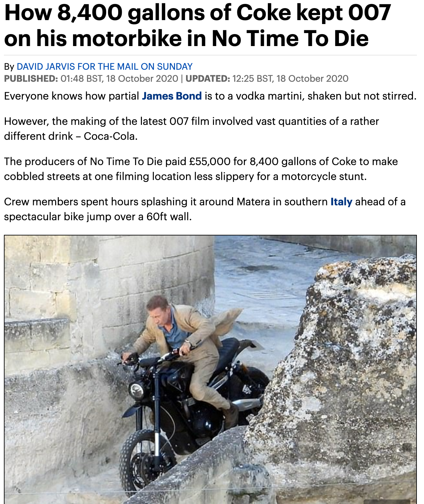Click the motorbike headlight in the photo
424x504 pixels.
point(136,390)
